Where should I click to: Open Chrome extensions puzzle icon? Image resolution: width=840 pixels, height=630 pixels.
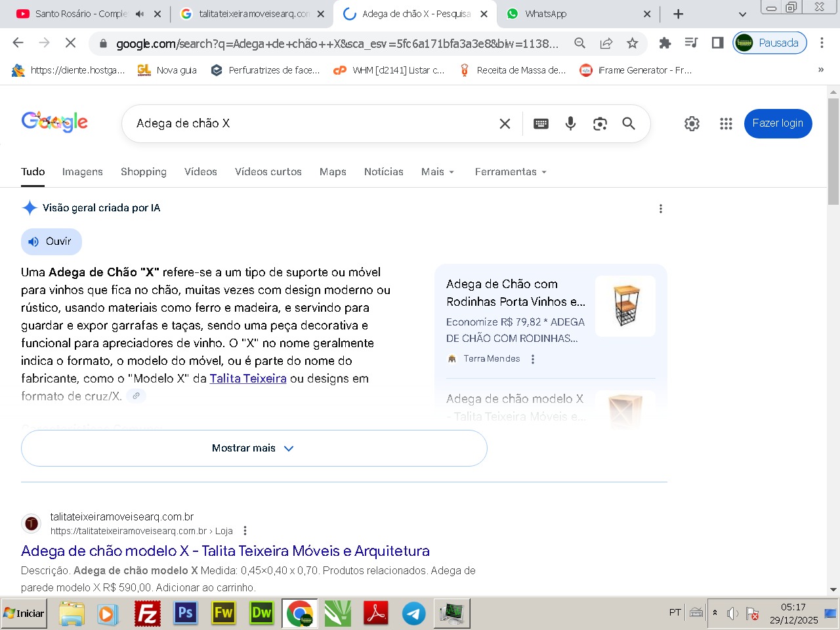(x=665, y=43)
